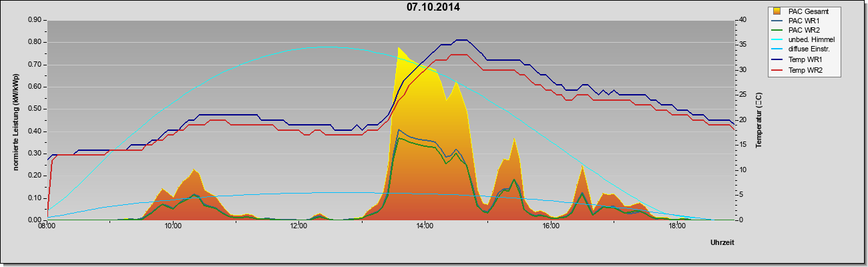Click the PAC WR1 legend line marker
The image size is (868, 267).
coord(777,21)
